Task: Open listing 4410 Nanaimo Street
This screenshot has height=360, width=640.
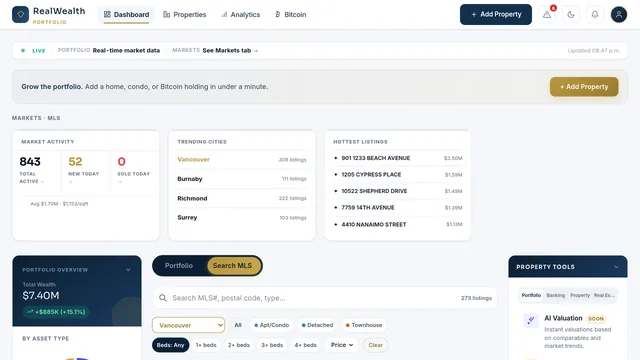Action: coord(398,224)
